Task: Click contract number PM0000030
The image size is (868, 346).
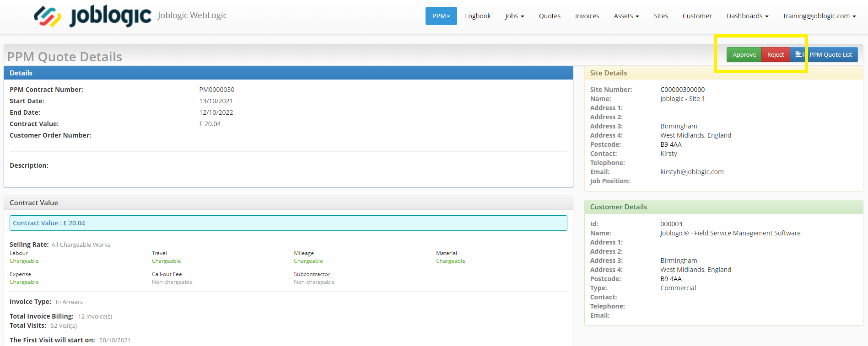Action: (217, 90)
